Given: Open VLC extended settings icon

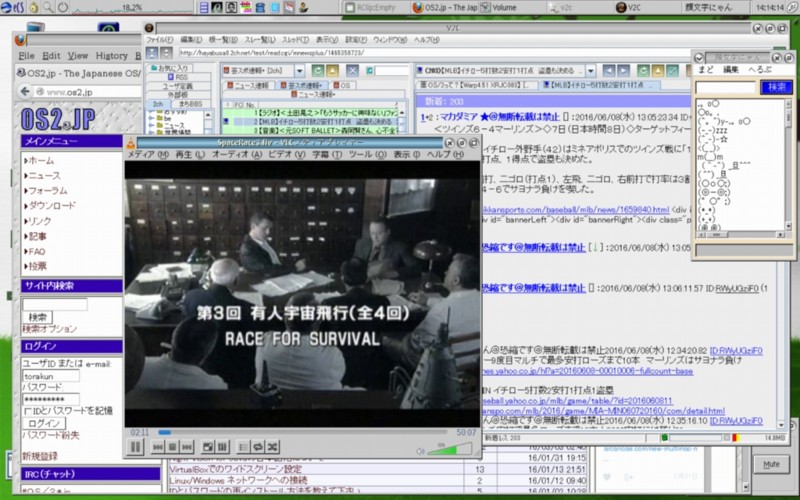Looking at the screenshot, I should 222,447.
